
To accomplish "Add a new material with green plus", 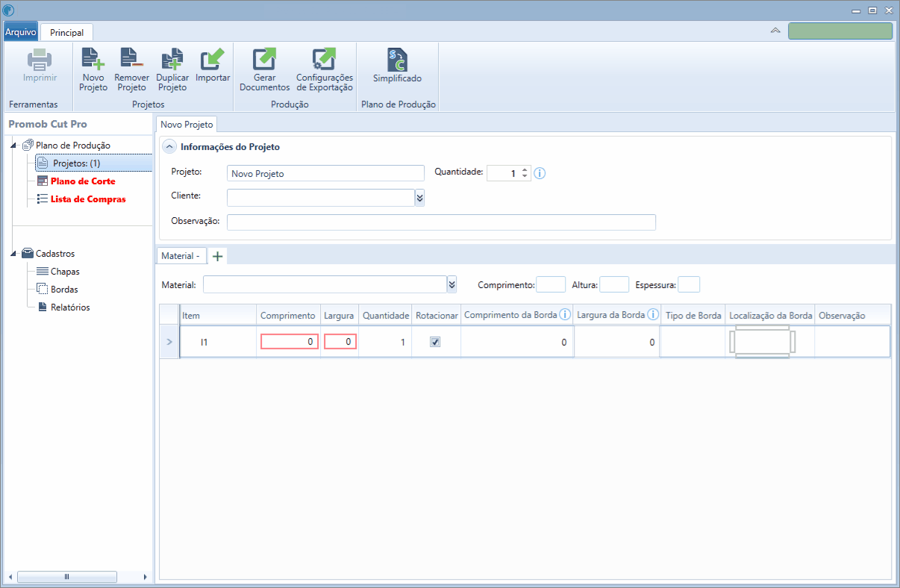I will click(x=217, y=256).
